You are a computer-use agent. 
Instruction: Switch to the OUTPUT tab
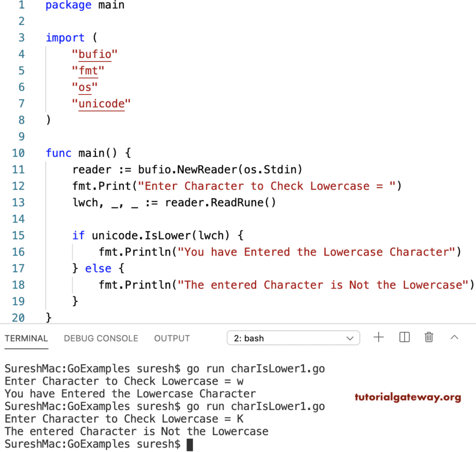point(171,338)
